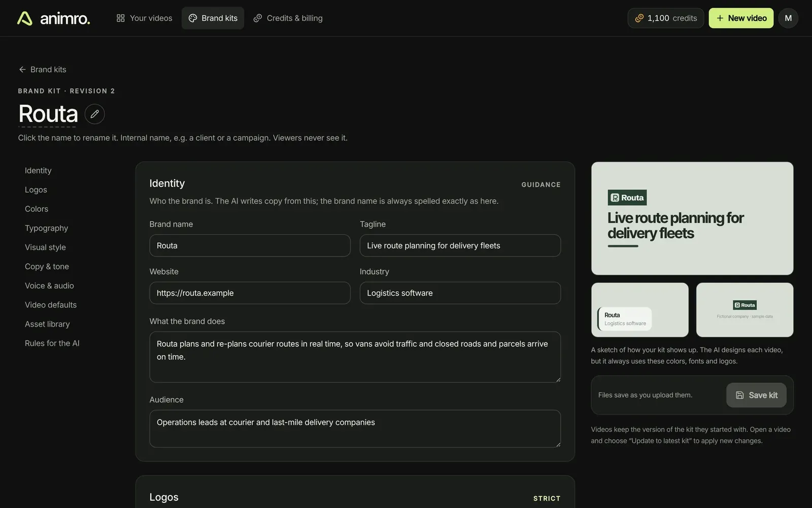This screenshot has height=508, width=812.
Task: Click the GUIDANCE label on Identity card
Action: pyautogui.click(x=541, y=185)
